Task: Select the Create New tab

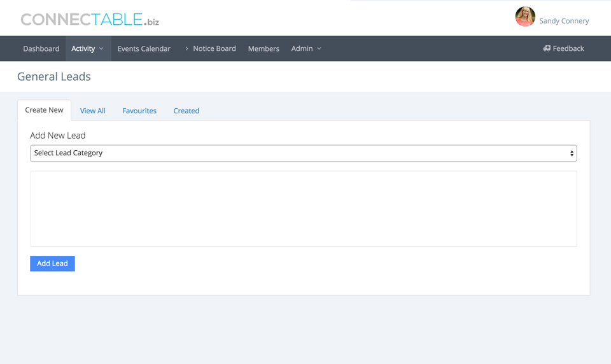Action: coord(44,110)
